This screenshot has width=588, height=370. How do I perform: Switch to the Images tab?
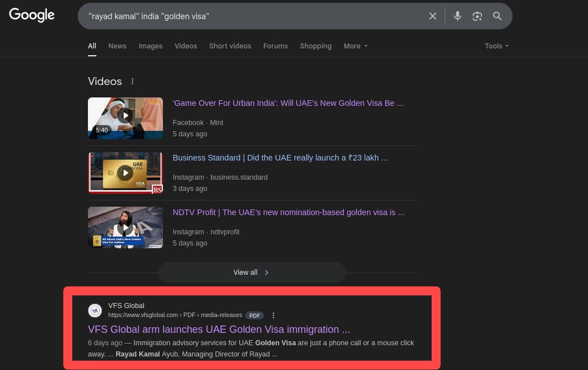[151, 46]
